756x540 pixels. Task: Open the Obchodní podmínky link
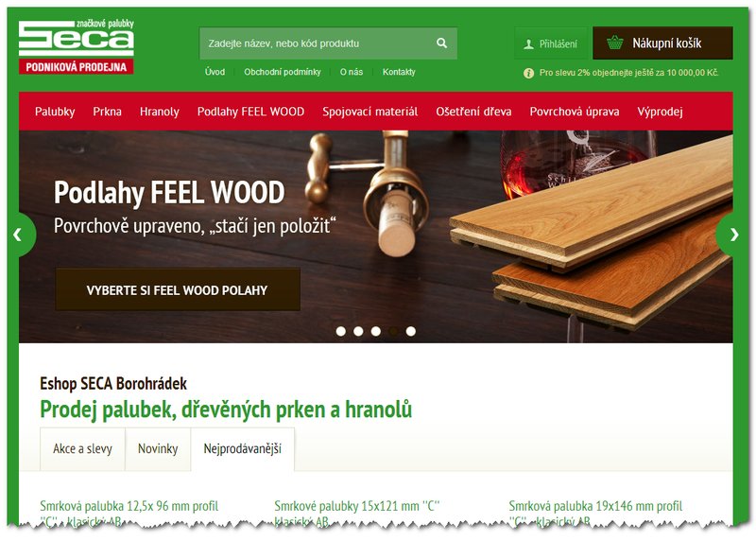282,72
